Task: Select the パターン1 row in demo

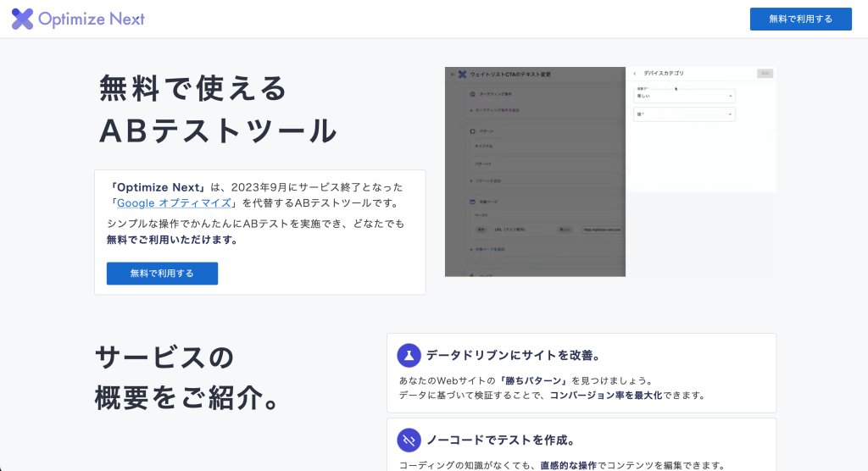Action: [x=547, y=163]
